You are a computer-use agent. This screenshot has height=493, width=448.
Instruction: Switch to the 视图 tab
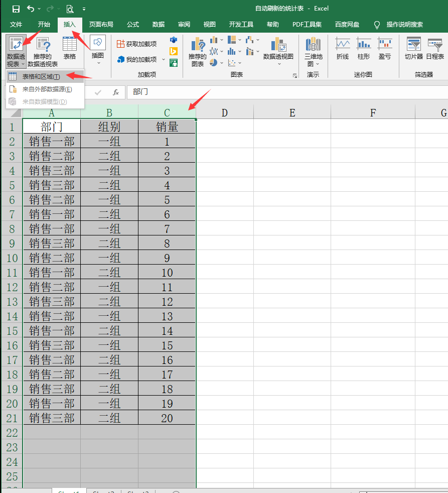click(210, 25)
